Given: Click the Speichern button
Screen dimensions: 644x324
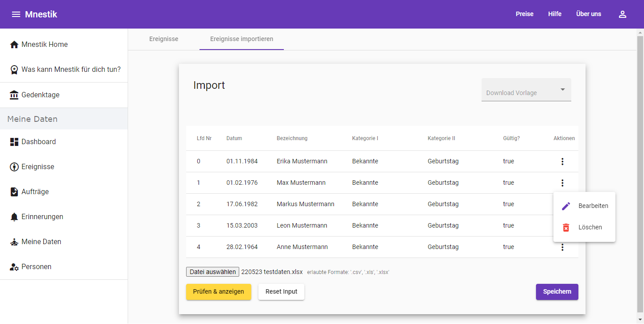Looking at the screenshot, I should [557, 292].
